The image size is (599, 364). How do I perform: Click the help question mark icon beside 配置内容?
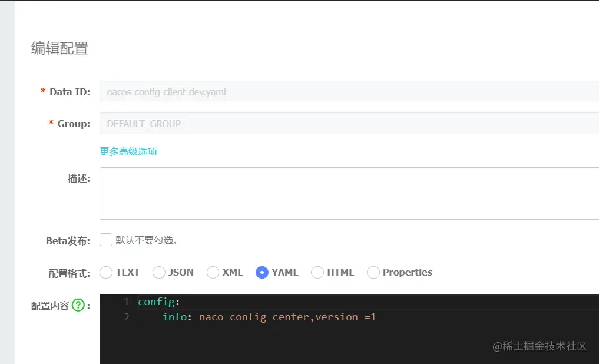pos(78,305)
